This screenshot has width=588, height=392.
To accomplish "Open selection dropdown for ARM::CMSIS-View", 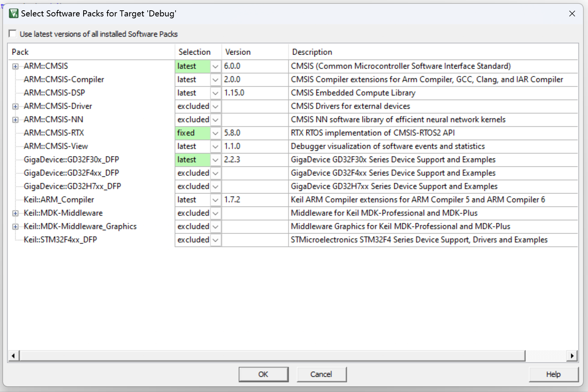I will (x=216, y=147).
